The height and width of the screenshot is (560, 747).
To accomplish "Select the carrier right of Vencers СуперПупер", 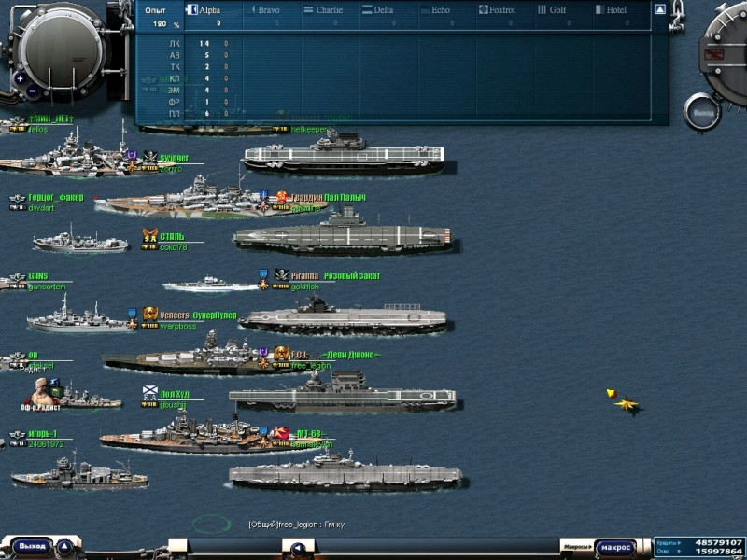I will click(x=344, y=316).
